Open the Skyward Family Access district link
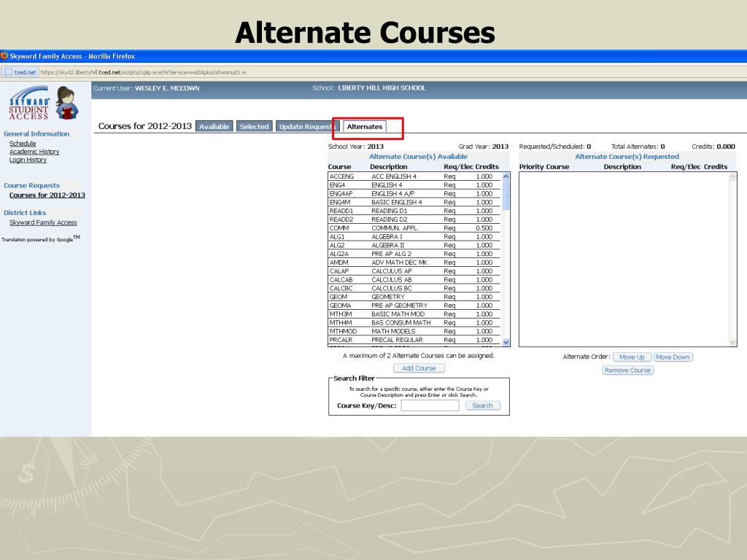Screen dimensions: 747x560 tap(42, 222)
